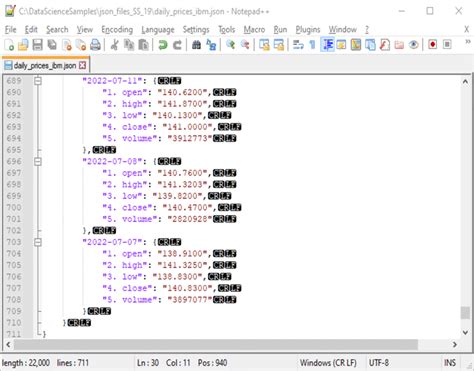Open the ? help menu
Screen dimensions: 474x371
click(x=367, y=30)
